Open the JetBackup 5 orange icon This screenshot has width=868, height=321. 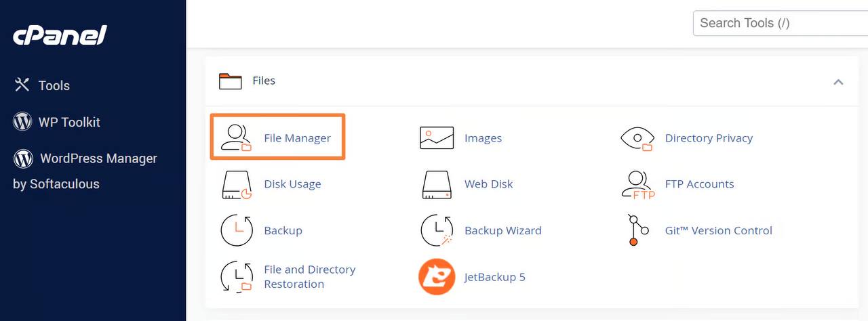click(x=437, y=277)
